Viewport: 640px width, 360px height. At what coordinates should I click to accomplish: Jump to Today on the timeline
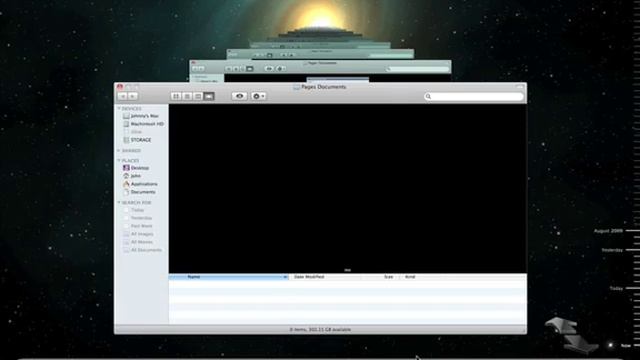616,288
